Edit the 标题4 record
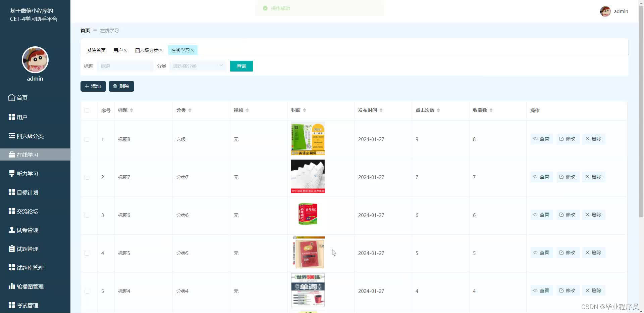 click(568, 290)
